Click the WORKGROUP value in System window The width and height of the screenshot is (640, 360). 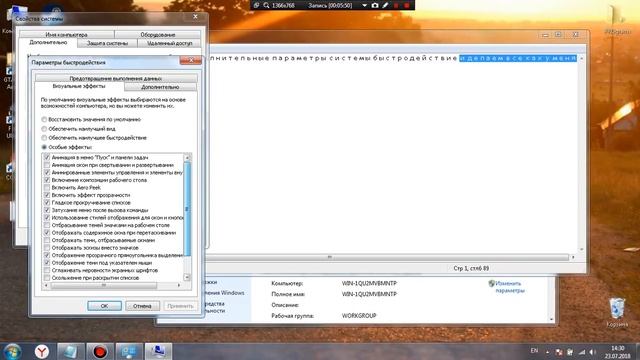359,316
